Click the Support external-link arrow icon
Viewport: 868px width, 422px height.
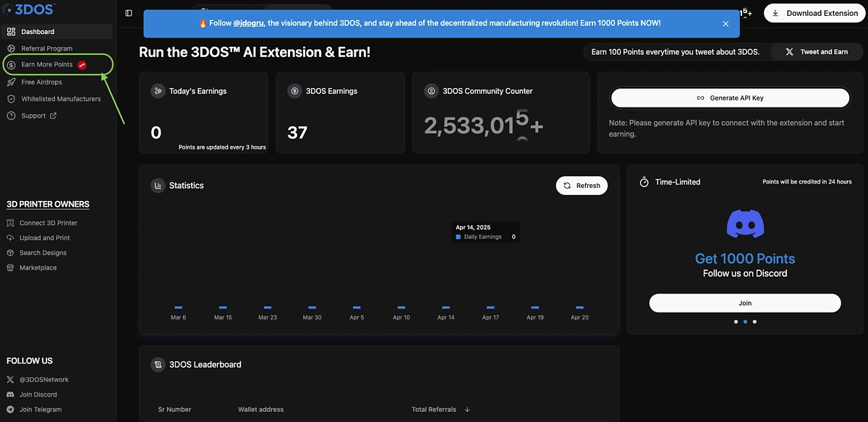pyautogui.click(x=53, y=116)
